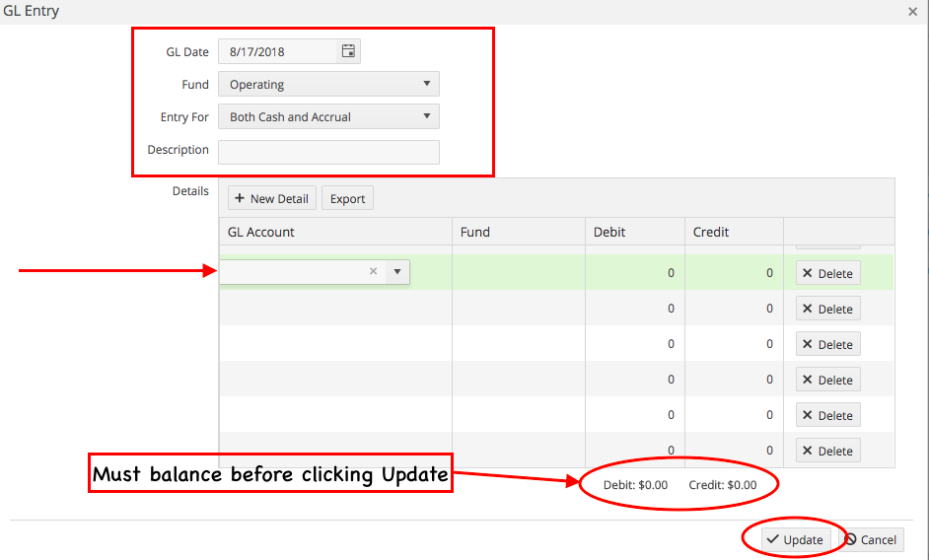Open the Entry For dropdown
Screen dimensions: 929x560
point(328,116)
